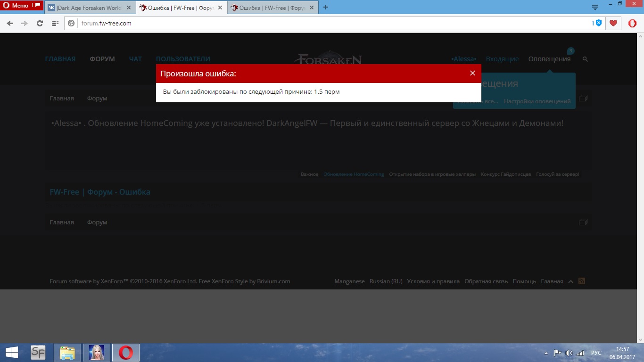The height and width of the screenshot is (362, 644).
Task: Open Forum software by XenForo link
Action: [123, 281]
